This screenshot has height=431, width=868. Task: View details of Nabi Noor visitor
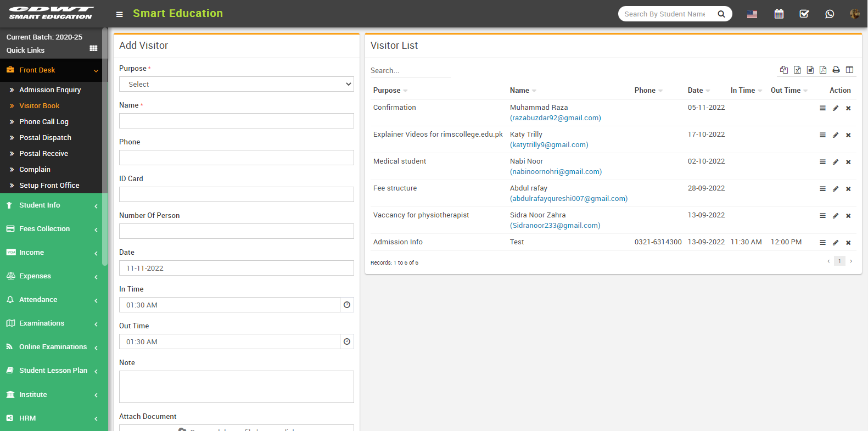(x=822, y=162)
